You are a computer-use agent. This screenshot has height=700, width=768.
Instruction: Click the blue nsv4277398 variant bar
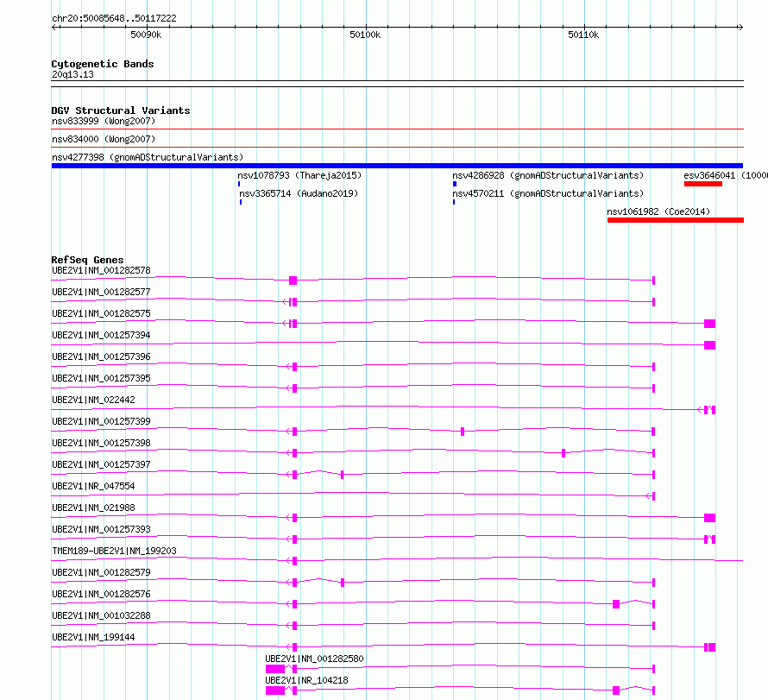tap(397, 166)
